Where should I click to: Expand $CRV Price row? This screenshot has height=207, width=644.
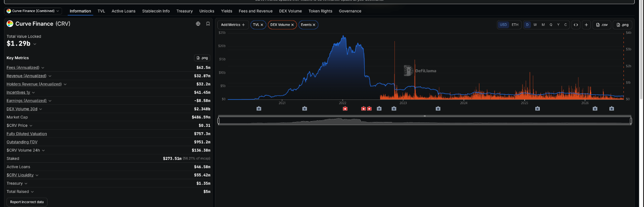31,126
